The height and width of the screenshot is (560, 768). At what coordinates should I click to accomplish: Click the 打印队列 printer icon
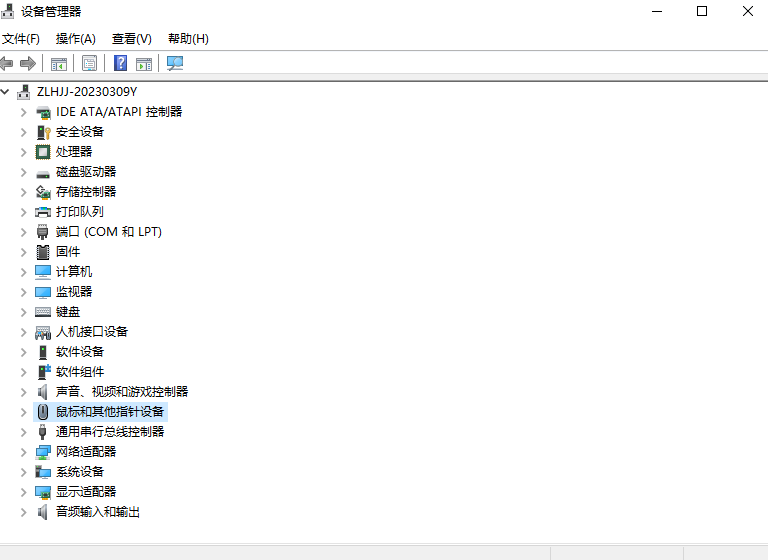[x=43, y=212]
